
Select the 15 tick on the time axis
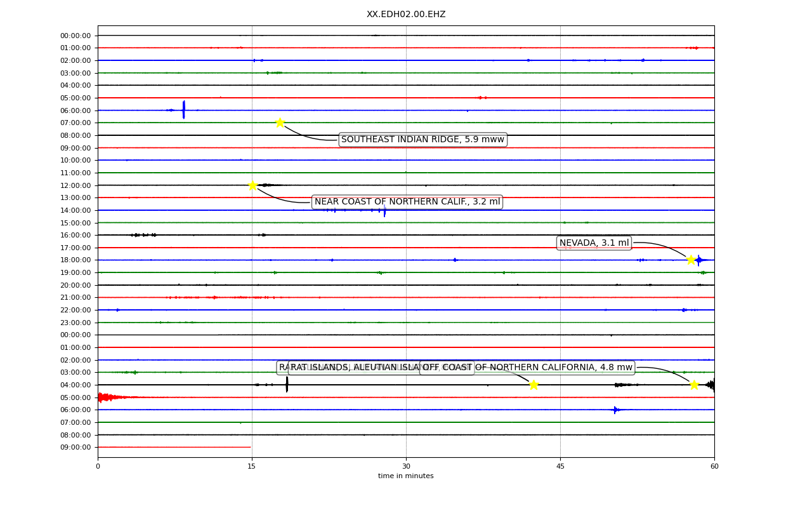(252, 467)
